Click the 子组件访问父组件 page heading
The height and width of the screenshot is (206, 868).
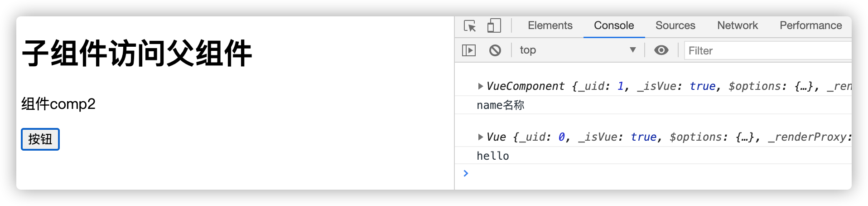(137, 54)
